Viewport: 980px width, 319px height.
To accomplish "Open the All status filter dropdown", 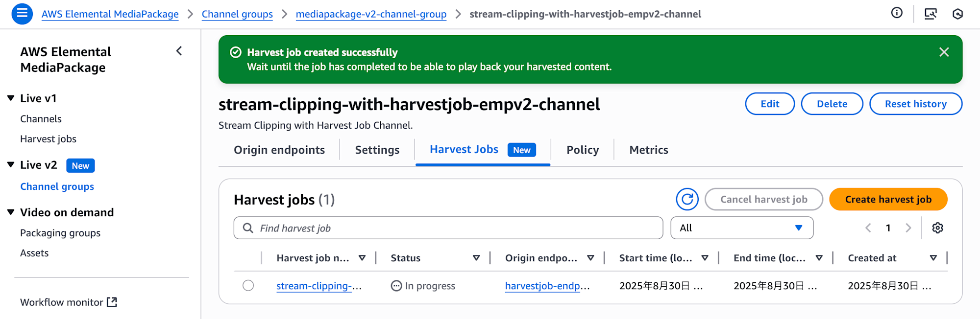I will coord(742,228).
